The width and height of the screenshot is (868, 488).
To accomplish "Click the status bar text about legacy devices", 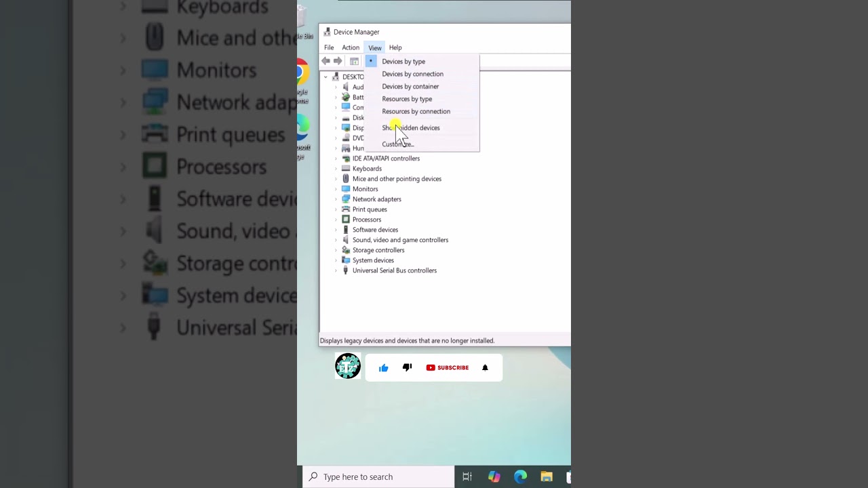I will coord(407,341).
